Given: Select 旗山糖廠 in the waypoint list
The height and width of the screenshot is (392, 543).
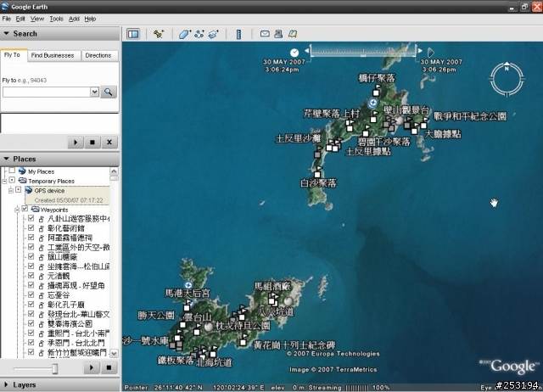Looking at the screenshot, I should (63, 257).
